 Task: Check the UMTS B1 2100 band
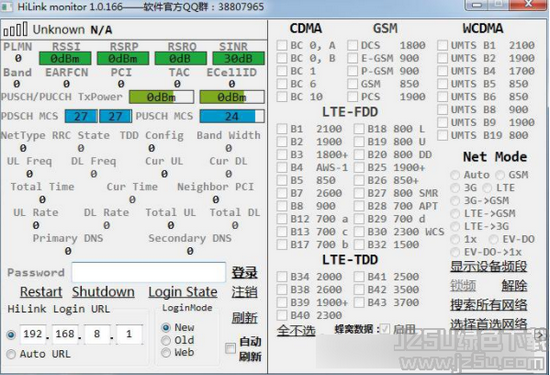443,45
